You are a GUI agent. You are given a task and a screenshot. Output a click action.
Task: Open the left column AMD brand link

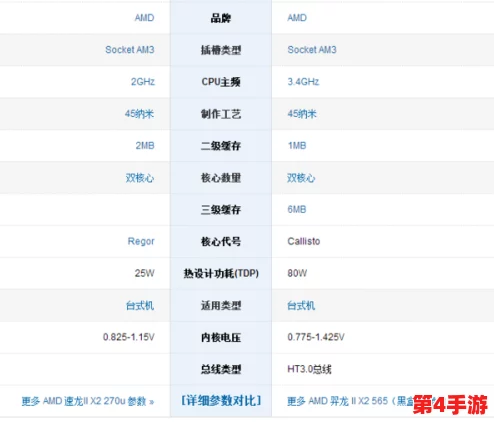coord(144,18)
